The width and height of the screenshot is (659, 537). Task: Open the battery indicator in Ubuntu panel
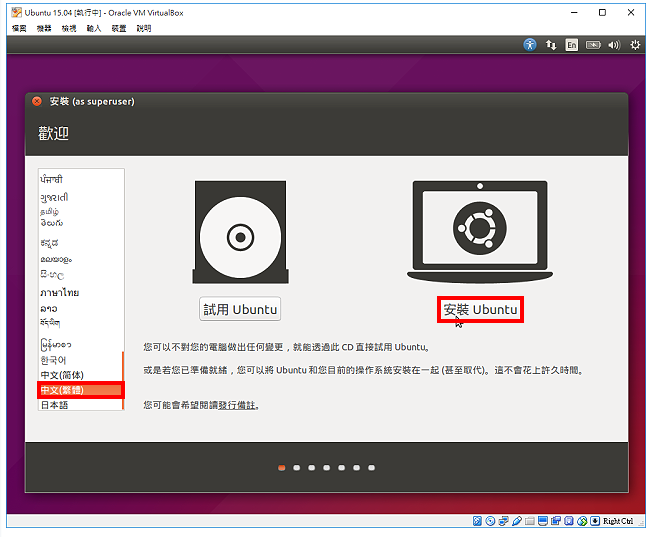tap(593, 45)
